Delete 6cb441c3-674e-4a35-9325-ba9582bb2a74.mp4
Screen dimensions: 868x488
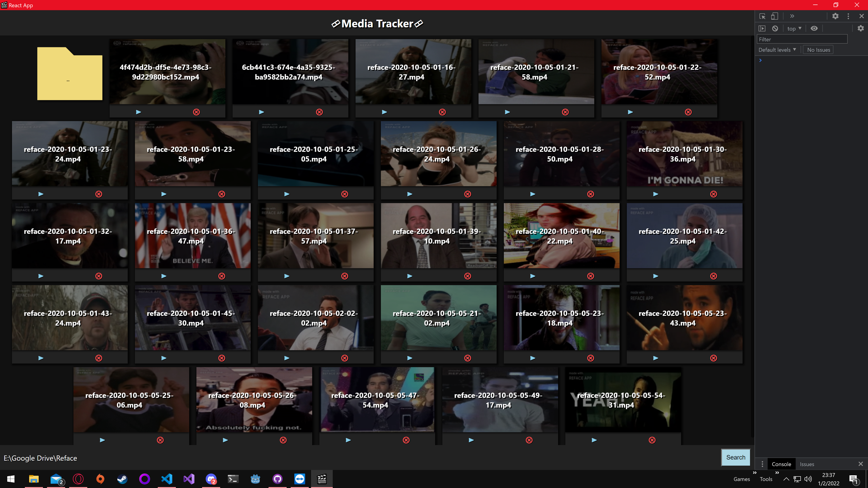[319, 112]
